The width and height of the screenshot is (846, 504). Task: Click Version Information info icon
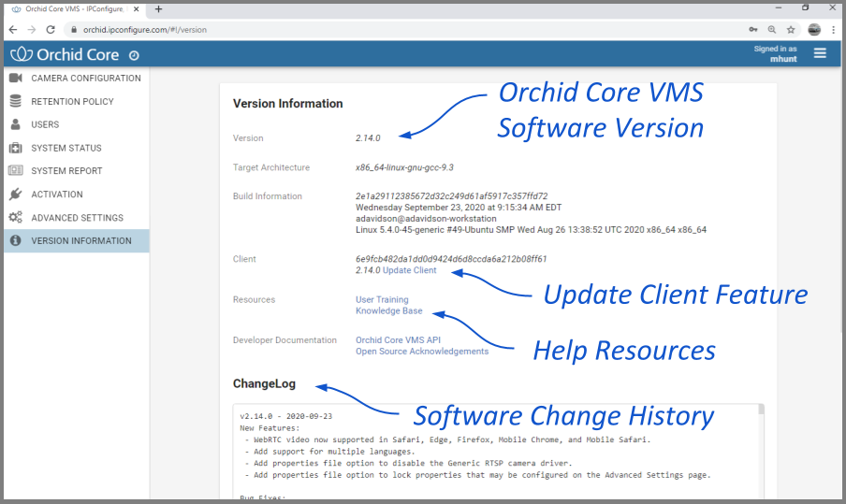coord(16,241)
